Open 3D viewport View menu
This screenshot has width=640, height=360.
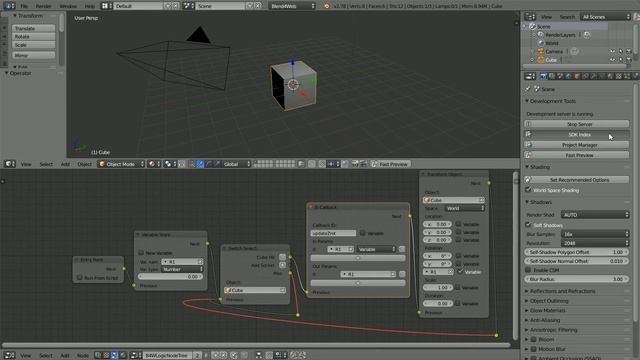click(x=26, y=164)
